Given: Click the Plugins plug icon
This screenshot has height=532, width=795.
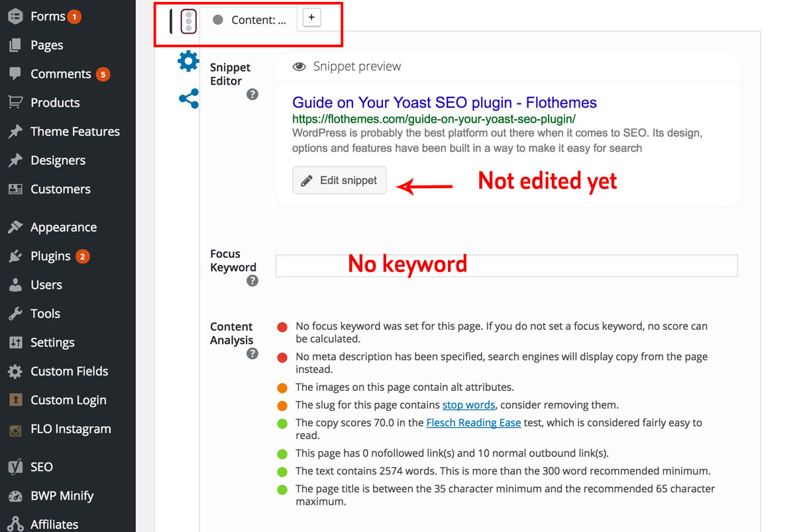Looking at the screenshot, I should [x=15, y=256].
